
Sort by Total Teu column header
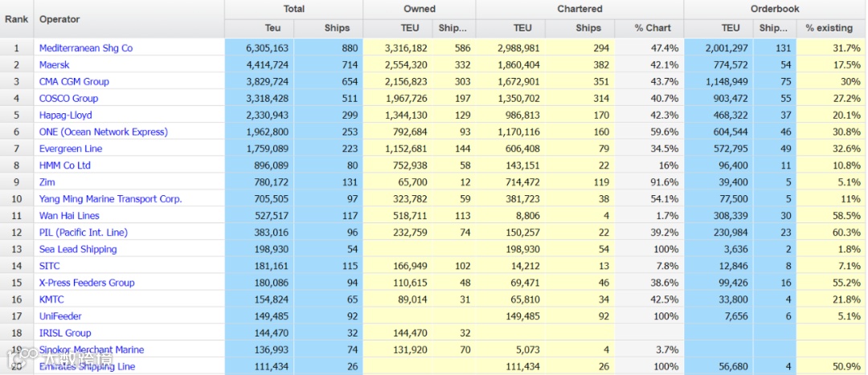259,28
